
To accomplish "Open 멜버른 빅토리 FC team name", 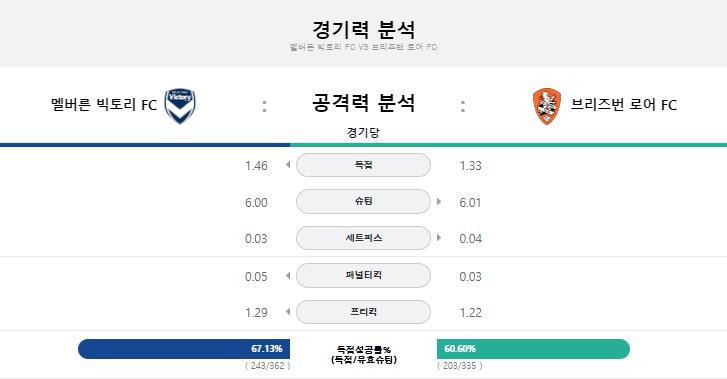I will 104,104.
